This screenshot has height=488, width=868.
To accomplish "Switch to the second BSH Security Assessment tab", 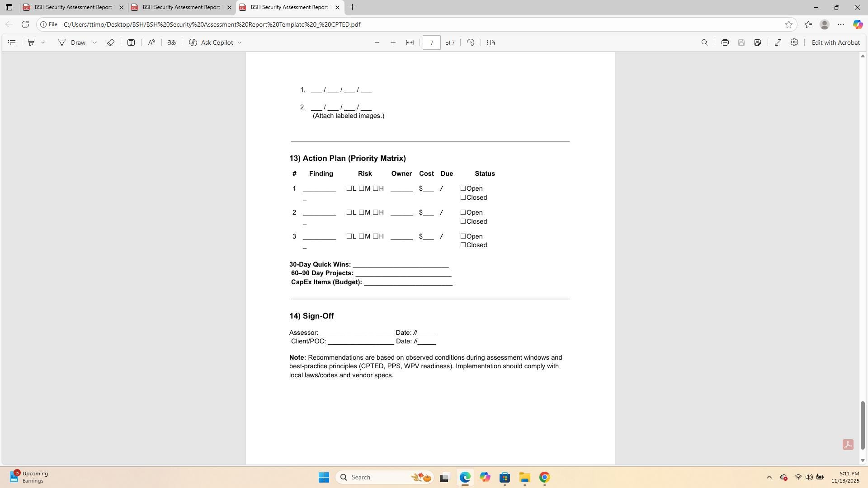I will (x=181, y=7).
